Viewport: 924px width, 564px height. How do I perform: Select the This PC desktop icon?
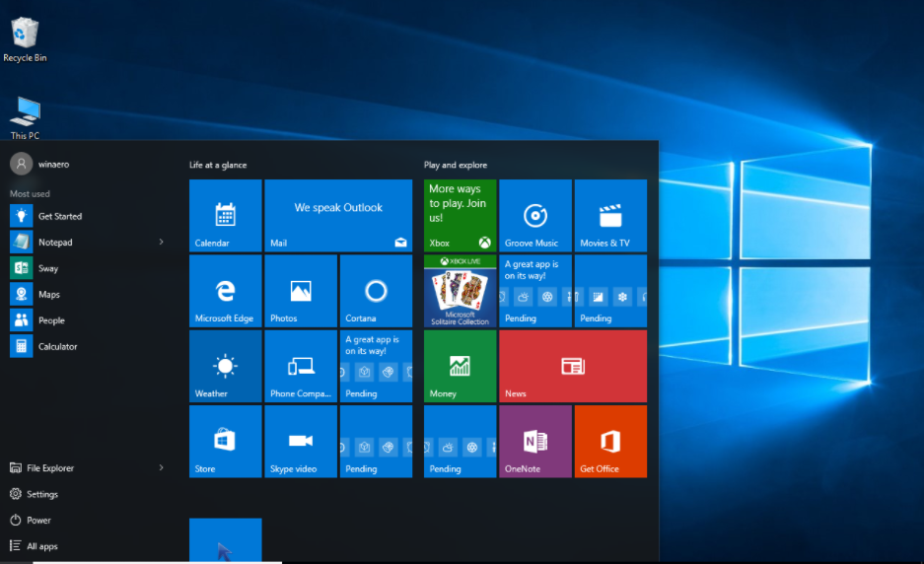tap(25, 118)
